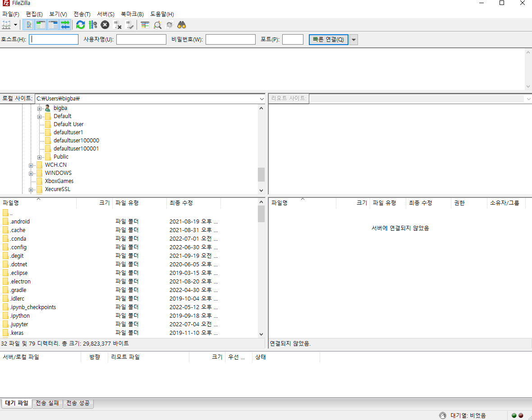Sort local files by 파일명 column
Viewport: 532px width, 420px height.
pos(38,203)
